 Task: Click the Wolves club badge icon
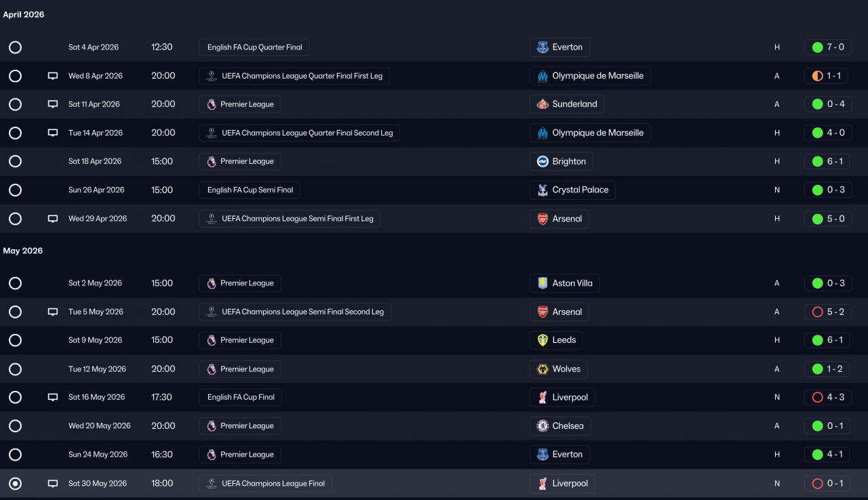[542, 369]
